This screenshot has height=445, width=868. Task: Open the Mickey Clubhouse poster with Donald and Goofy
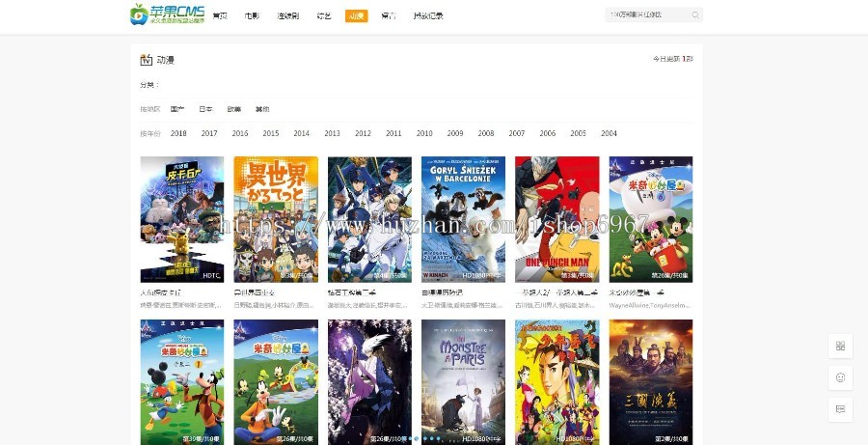(x=182, y=382)
